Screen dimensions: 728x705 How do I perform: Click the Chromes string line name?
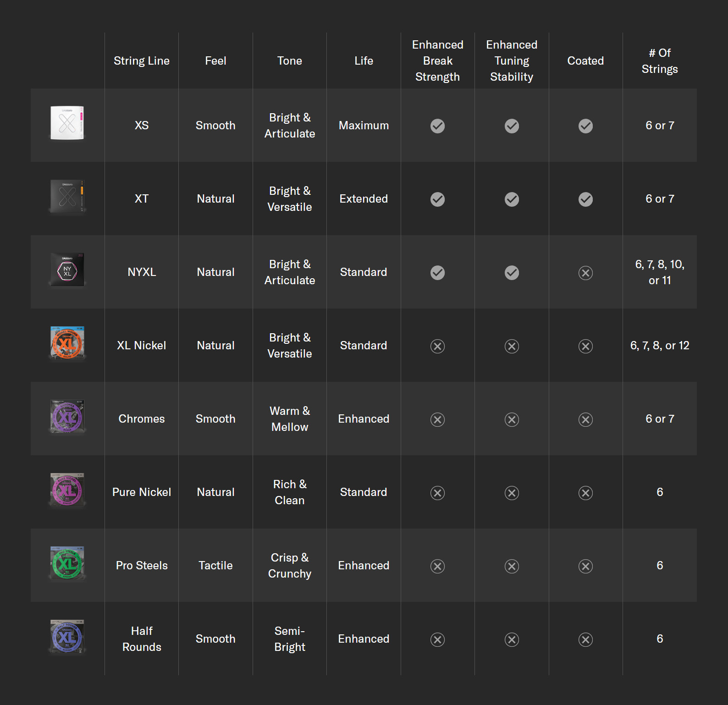click(142, 419)
